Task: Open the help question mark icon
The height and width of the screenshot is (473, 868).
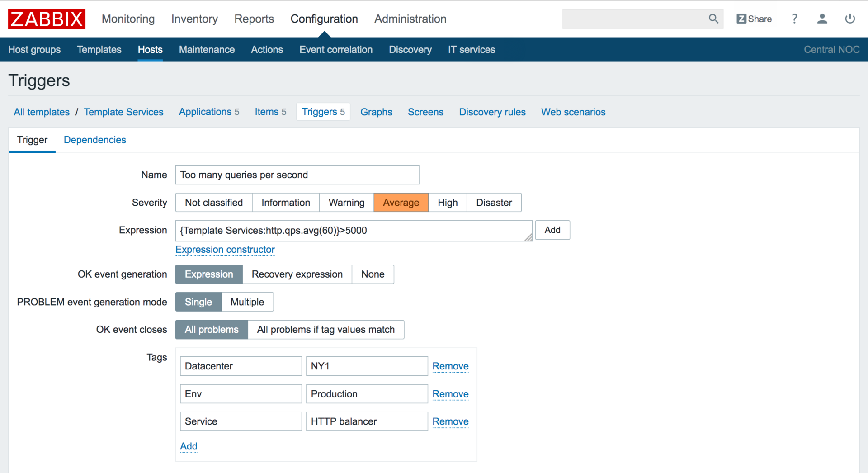Action: click(794, 19)
